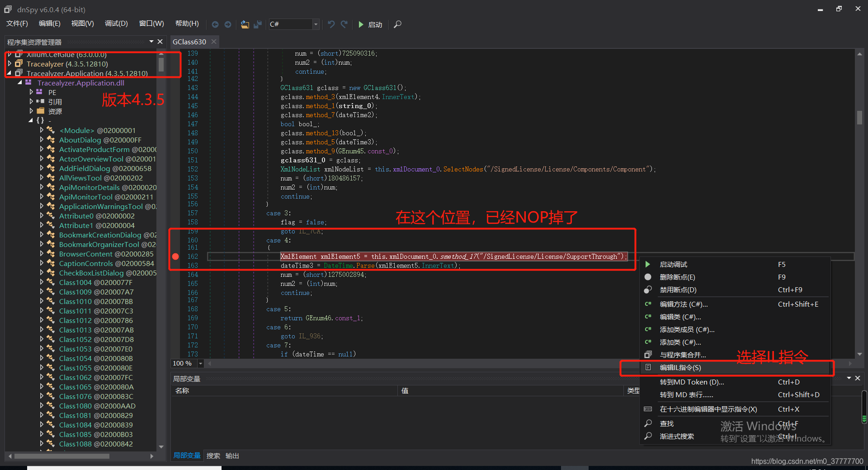Viewport: 868px width, 470px height.
Task: Click the resources folder icon in tree
Action: click(40, 111)
